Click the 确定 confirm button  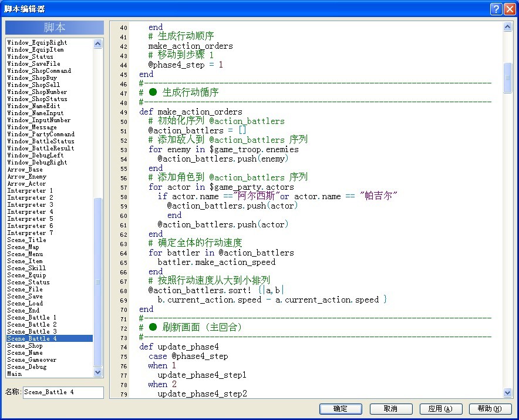pyautogui.click(x=341, y=409)
